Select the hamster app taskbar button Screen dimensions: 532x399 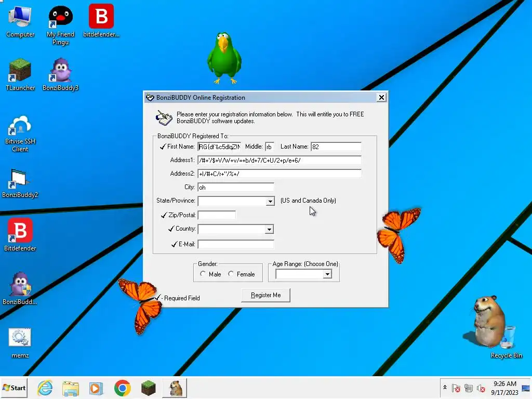(175, 388)
